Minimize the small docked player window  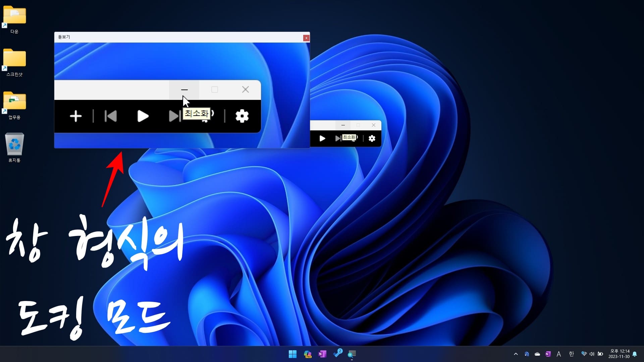tap(343, 125)
